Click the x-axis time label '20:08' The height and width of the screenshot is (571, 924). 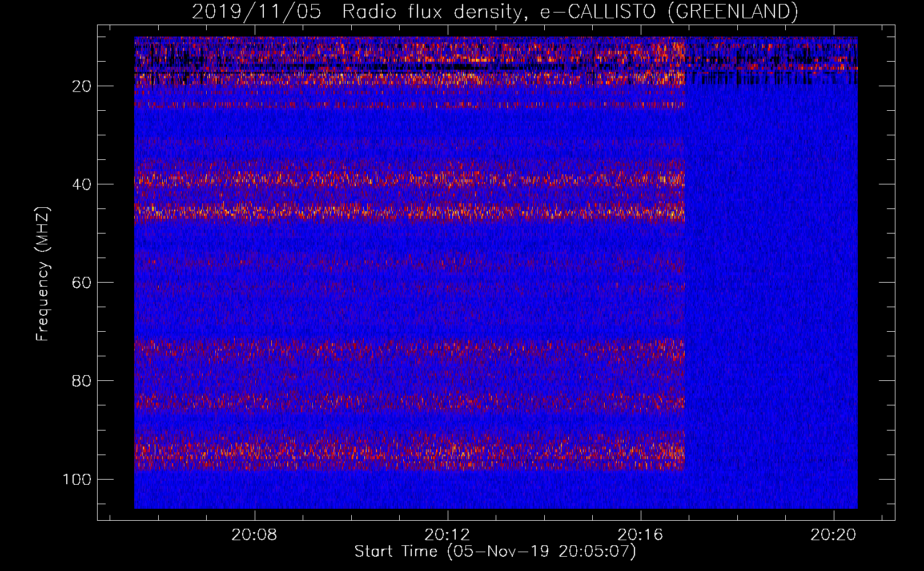pos(254,535)
